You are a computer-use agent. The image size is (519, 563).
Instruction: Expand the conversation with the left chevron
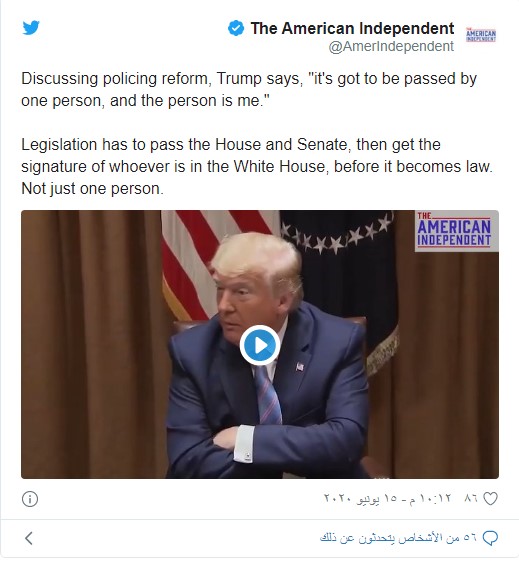point(29,538)
